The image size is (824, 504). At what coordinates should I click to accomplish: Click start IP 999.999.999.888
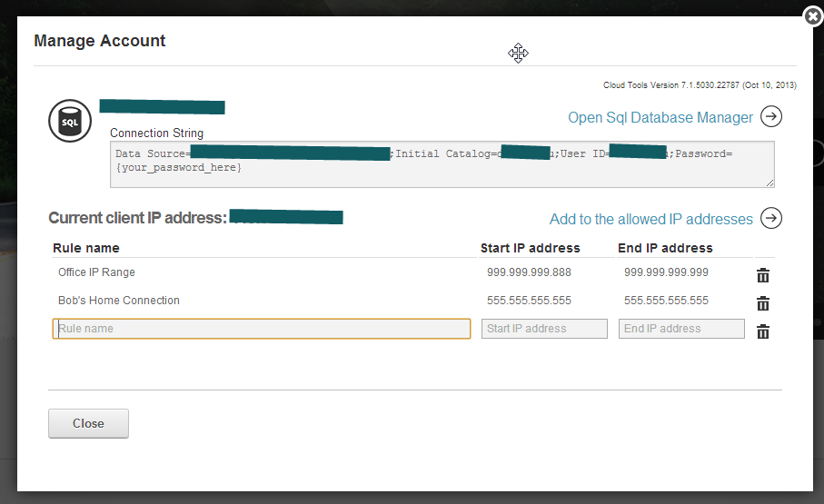point(529,272)
